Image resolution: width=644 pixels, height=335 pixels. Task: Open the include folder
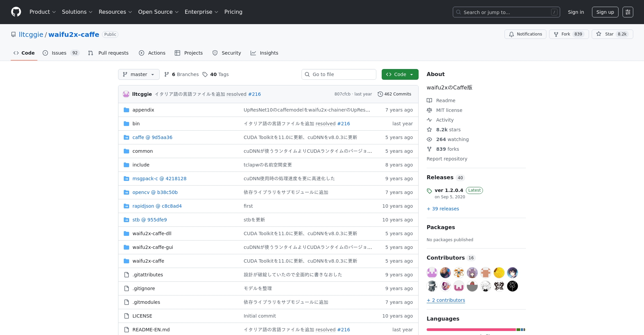(141, 165)
